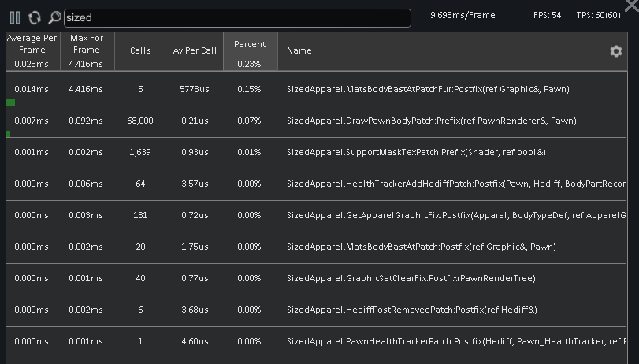Select the HediffPostRemovedPatch:Postfix row
The height and width of the screenshot is (364, 639).
point(316,310)
